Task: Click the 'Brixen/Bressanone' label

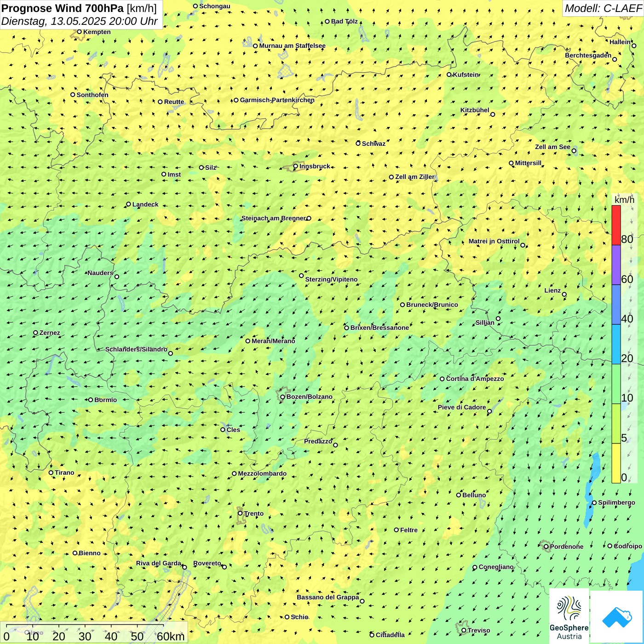Action: (x=379, y=328)
